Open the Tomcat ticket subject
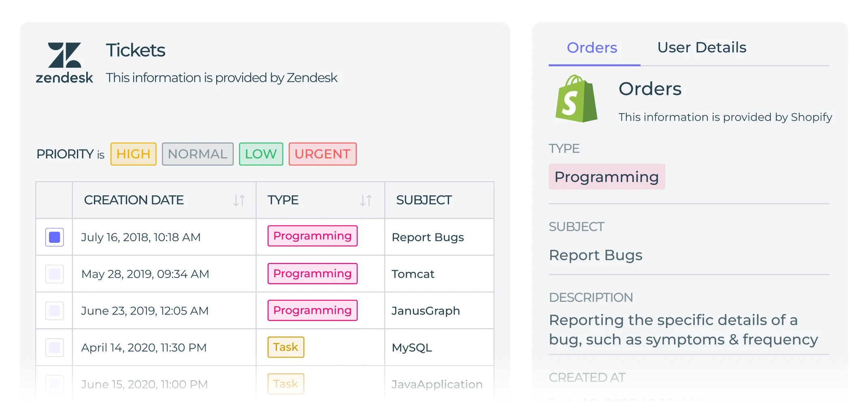 pyautogui.click(x=413, y=274)
